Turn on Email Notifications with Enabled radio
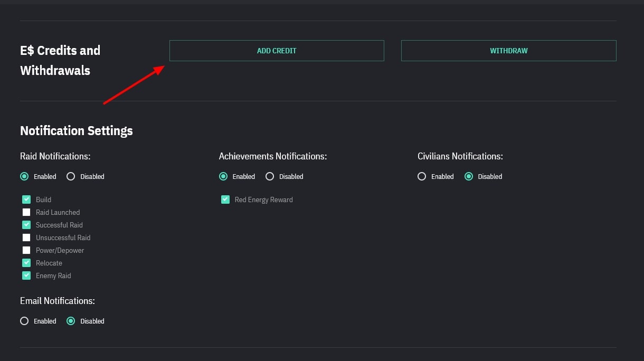644x361 pixels. 24,321
